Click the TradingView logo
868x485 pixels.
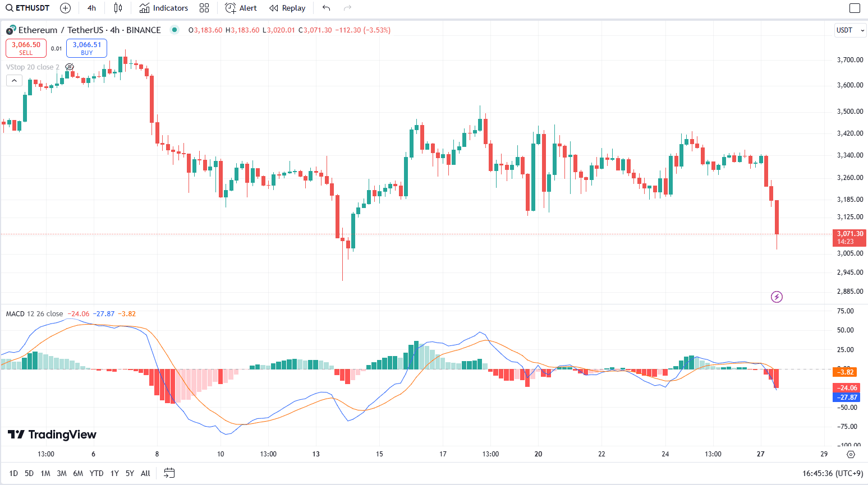click(52, 435)
